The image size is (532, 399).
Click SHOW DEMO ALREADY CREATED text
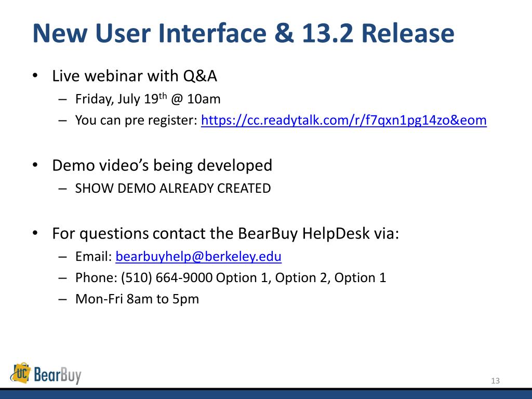click(x=173, y=188)
